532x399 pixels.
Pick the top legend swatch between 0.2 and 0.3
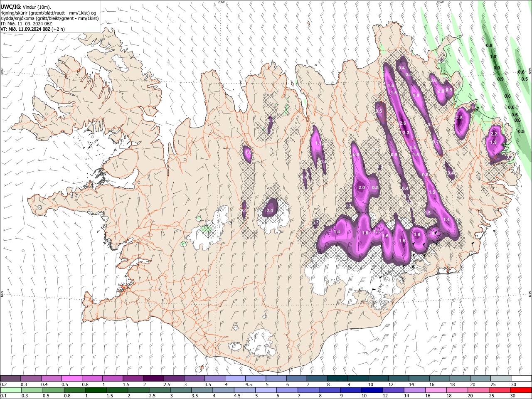[10, 379]
